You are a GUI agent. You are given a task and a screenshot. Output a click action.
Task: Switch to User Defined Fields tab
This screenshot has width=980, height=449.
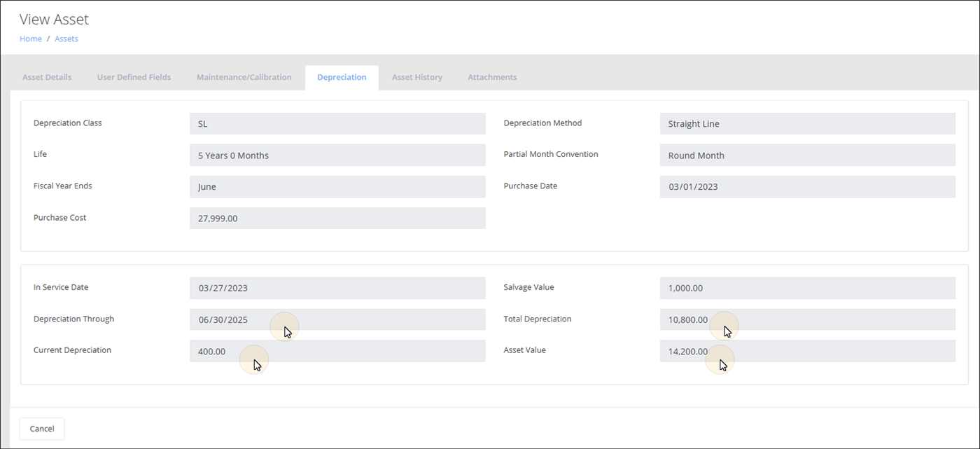coord(134,77)
